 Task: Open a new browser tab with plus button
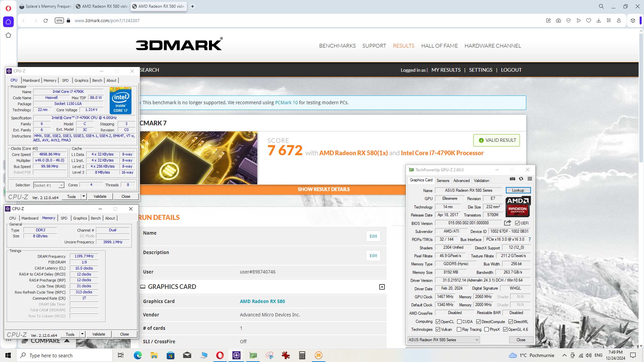(193, 6)
